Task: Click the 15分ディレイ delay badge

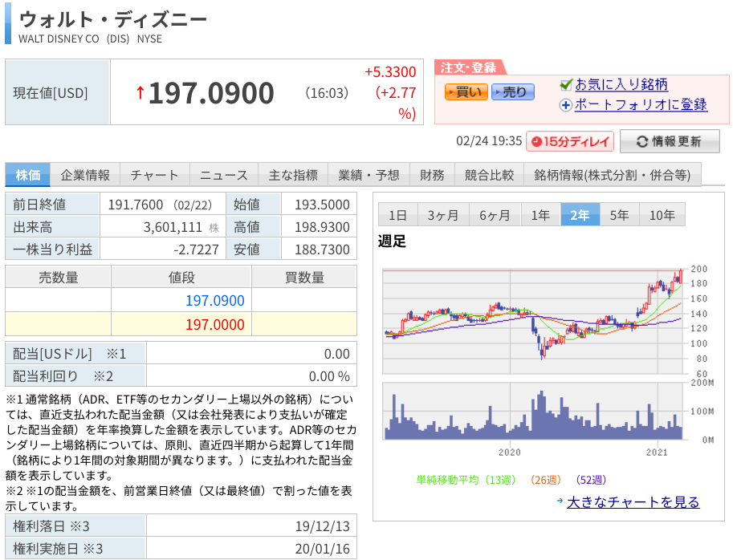Action: [x=570, y=141]
